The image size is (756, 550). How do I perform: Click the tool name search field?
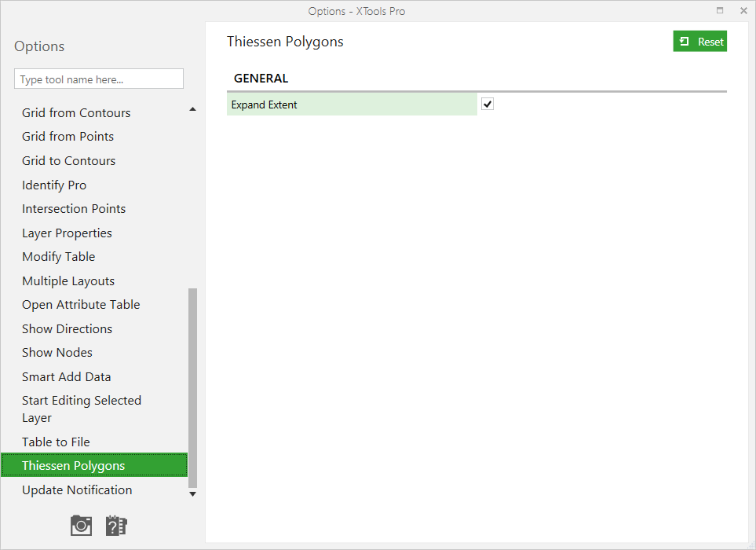(99, 79)
